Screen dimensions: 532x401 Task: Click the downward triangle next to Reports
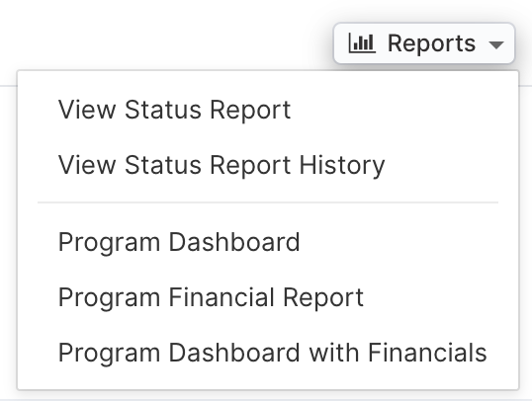(x=496, y=44)
